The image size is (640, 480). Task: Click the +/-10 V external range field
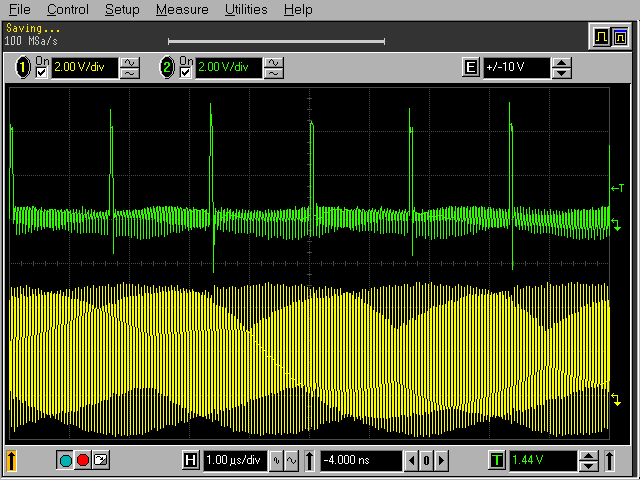(x=516, y=67)
